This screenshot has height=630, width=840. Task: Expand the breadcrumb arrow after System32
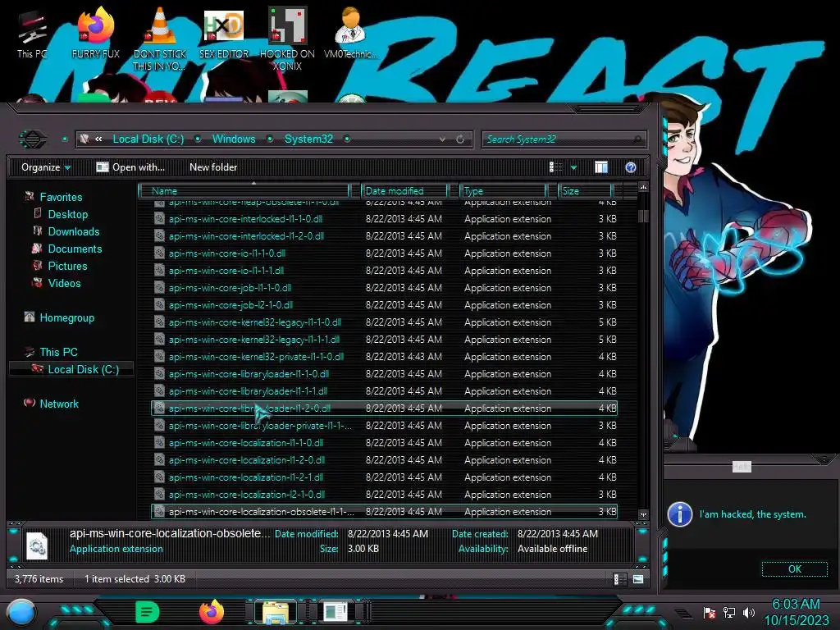(x=347, y=139)
